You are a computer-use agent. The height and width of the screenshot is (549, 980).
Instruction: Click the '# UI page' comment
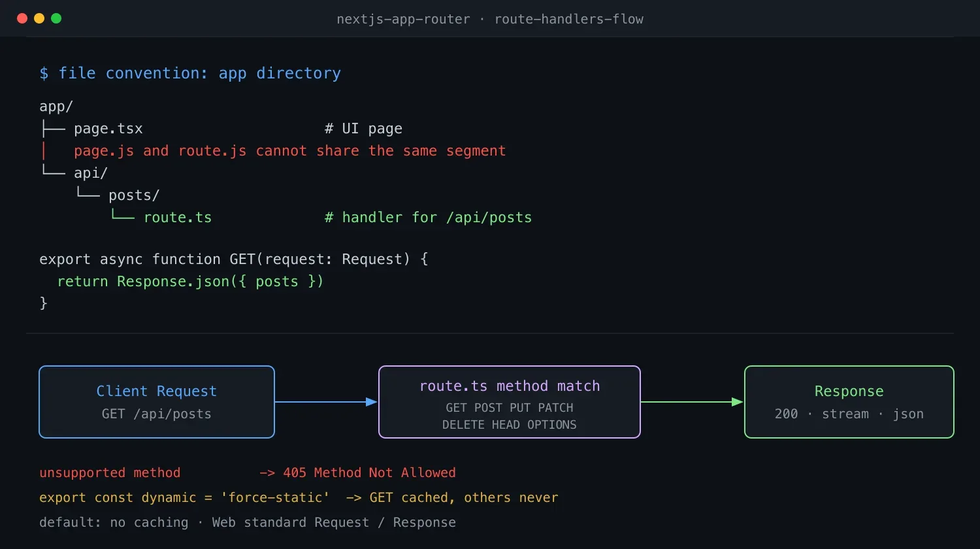coord(363,129)
